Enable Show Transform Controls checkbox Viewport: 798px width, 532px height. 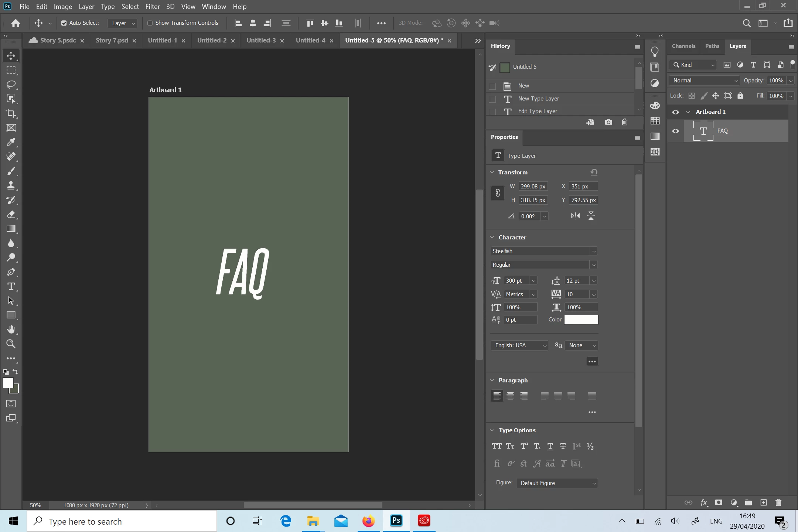(150, 23)
